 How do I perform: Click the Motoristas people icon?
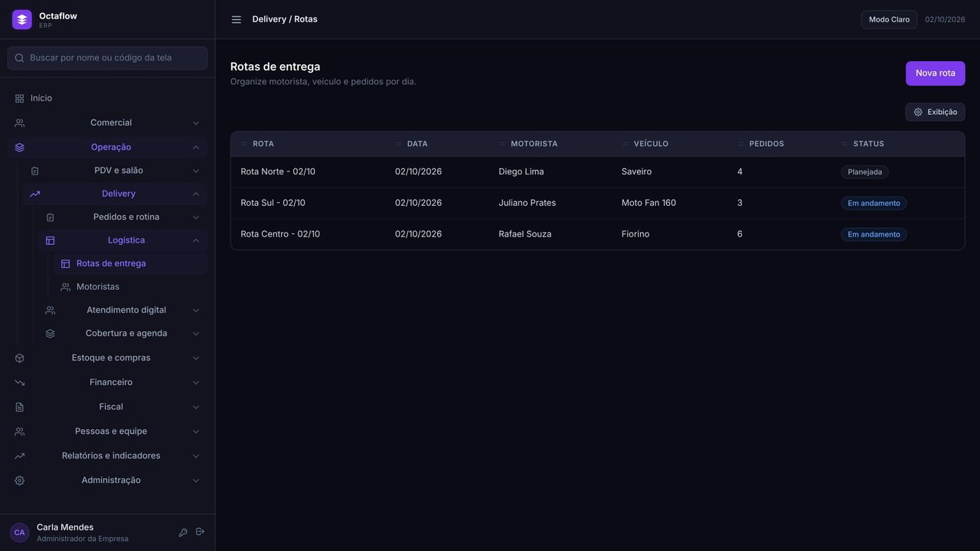(x=66, y=287)
